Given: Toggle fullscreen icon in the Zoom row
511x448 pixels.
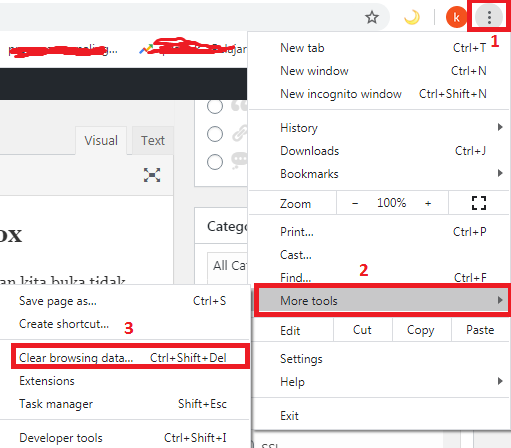Looking at the screenshot, I should 479,203.
